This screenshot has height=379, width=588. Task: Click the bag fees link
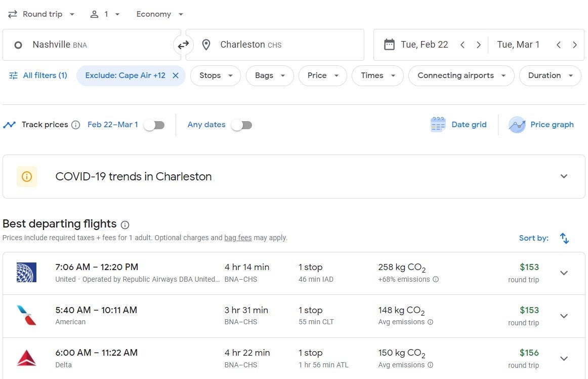tap(238, 238)
